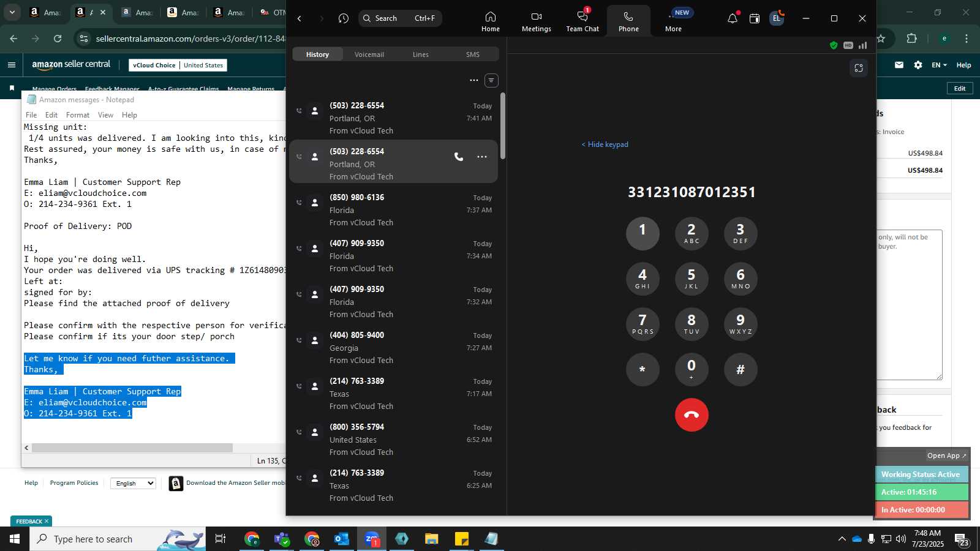Open More menu in Zoom

674,21
